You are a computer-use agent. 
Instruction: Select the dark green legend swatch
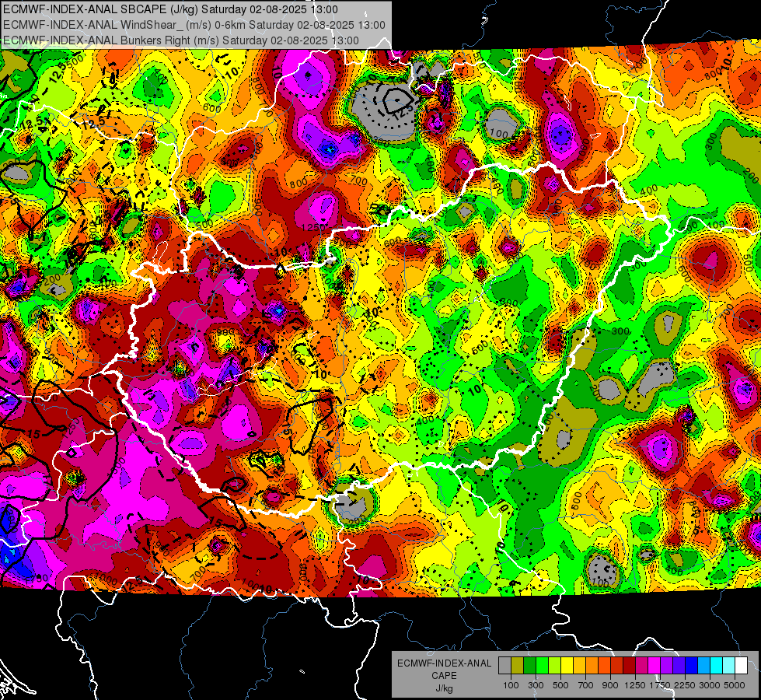pos(529,666)
